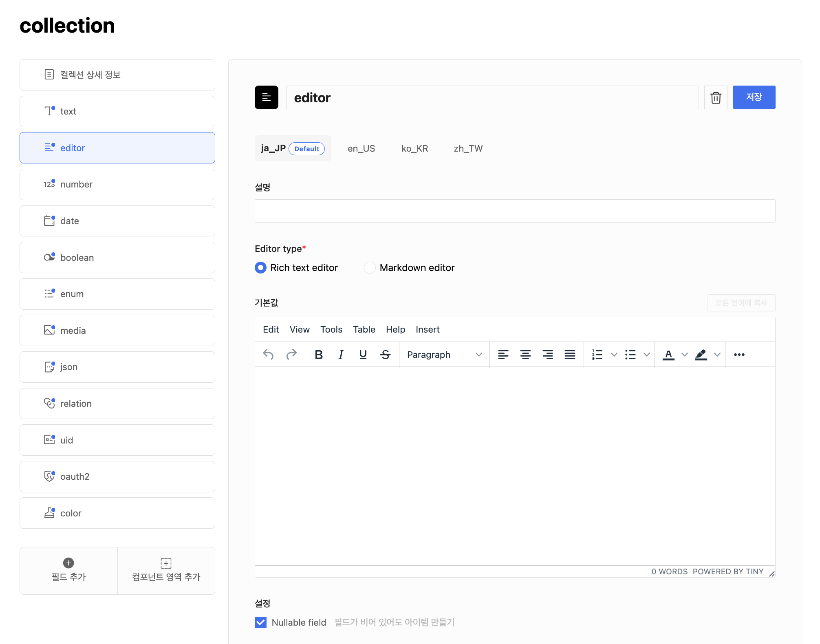Open the Edit menu
This screenshot has width=820, height=644.
click(x=271, y=329)
